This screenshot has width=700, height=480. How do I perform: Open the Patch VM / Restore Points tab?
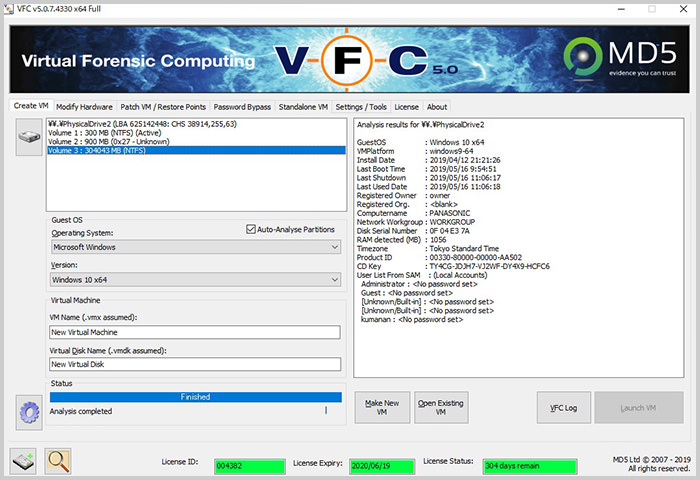162,107
